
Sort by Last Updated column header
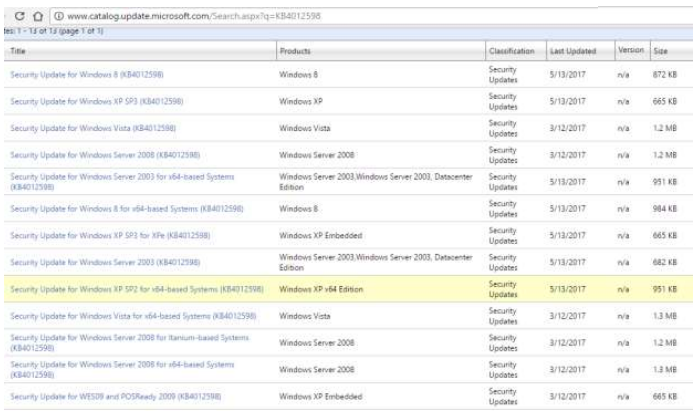[x=573, y=49]
